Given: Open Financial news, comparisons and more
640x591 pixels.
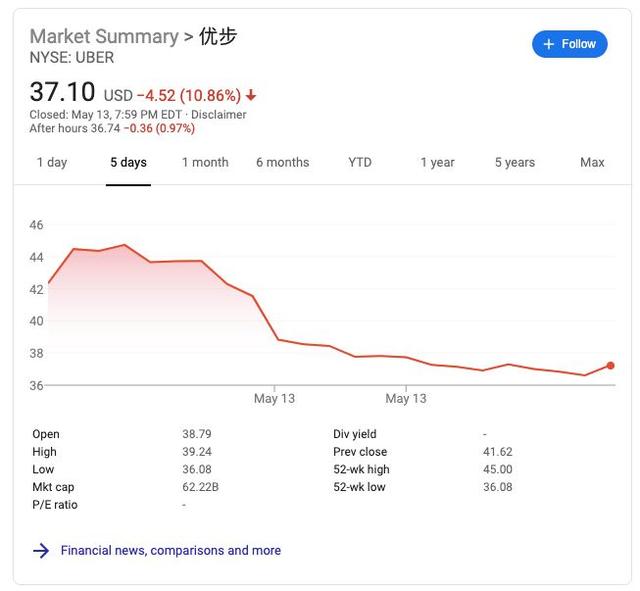Looking at the screenshot, I should pos(170,550).
